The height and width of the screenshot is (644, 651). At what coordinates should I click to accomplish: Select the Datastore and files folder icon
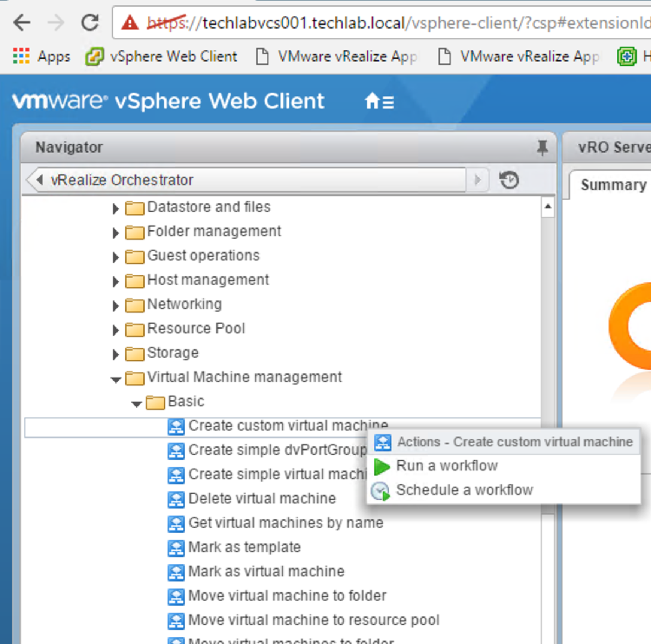pyautogui.click(x=135, y=207)
